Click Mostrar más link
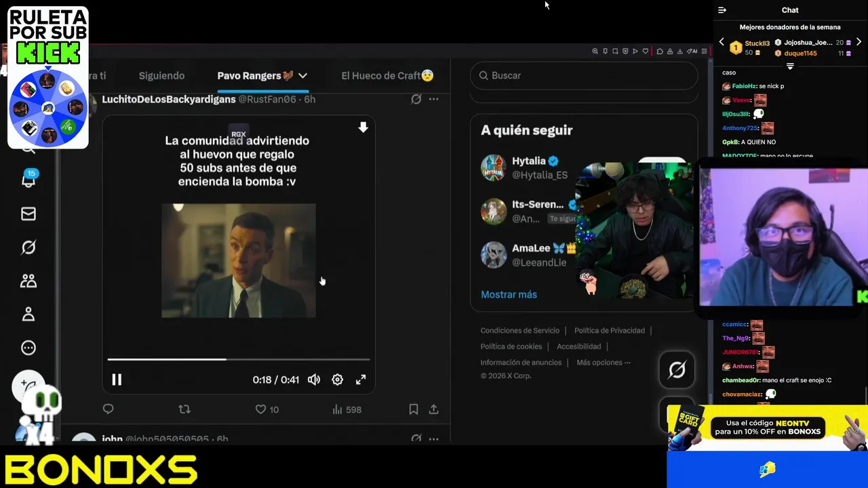868x488 pixels. [x=509, y=295]
